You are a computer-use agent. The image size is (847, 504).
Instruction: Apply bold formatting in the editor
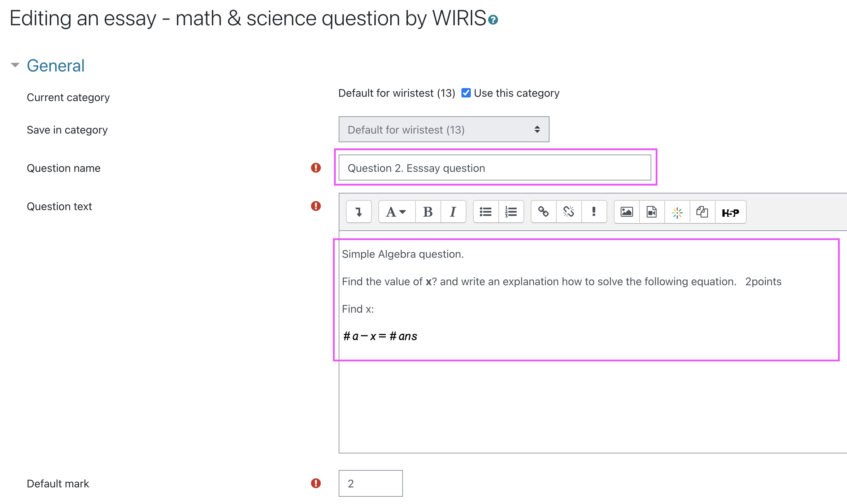[428, 212]
